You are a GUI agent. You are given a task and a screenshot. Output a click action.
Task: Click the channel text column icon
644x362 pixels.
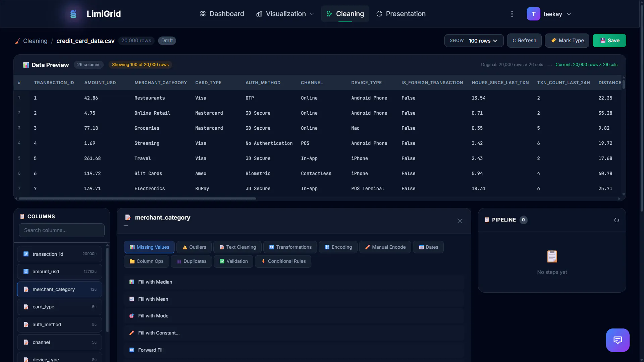(26, 342)
